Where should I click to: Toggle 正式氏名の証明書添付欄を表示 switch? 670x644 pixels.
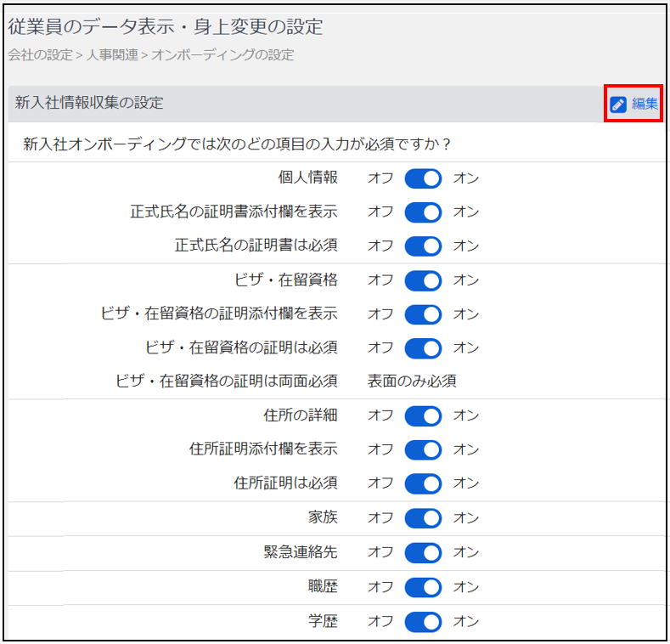click(x=423, y=212)
